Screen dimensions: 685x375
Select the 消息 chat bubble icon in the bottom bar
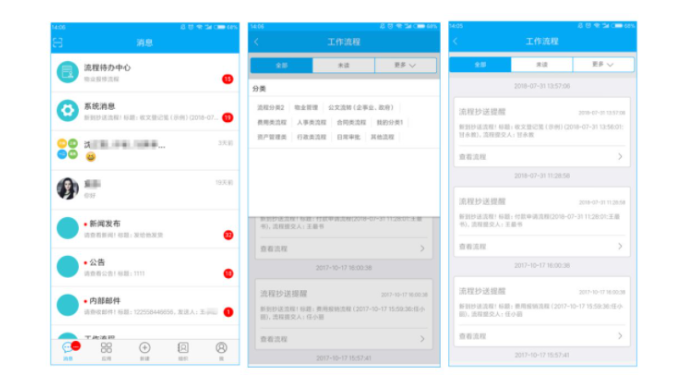68,348
